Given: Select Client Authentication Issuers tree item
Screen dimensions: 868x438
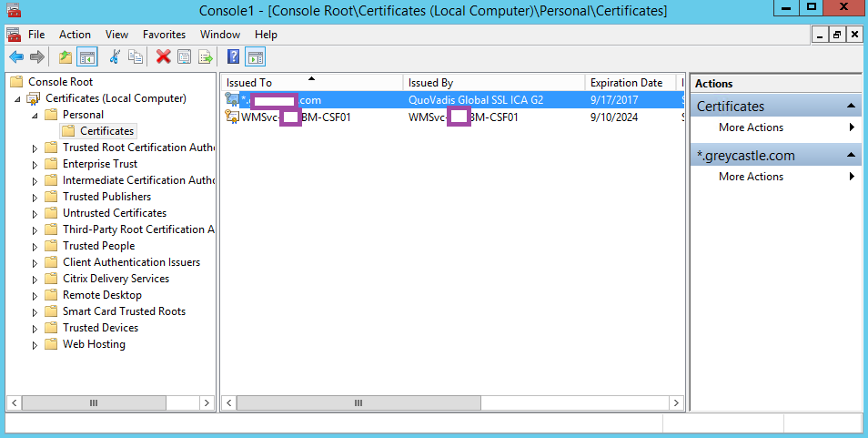Looking at the screenshot, I should [131, 262].
